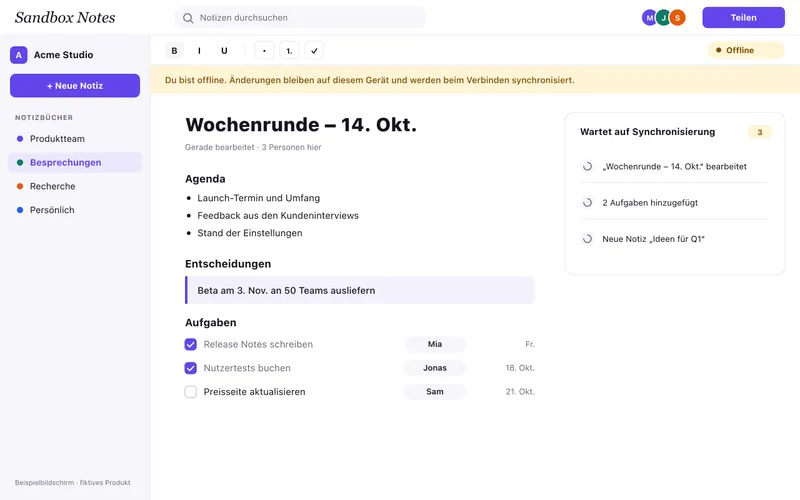Open avatar M in the header
The image size is (800, 500).
pos(649,18)
